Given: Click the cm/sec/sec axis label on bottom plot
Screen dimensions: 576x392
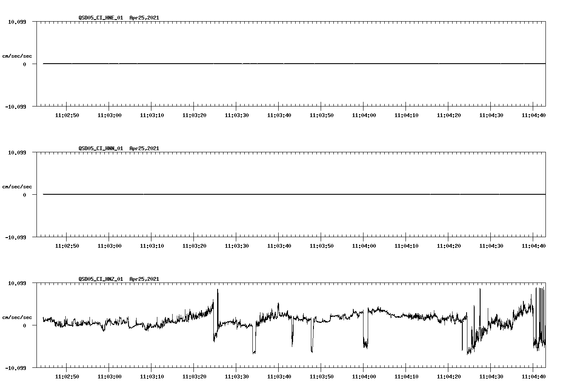Looking at the screenshot, I should (x=18, y=316).
